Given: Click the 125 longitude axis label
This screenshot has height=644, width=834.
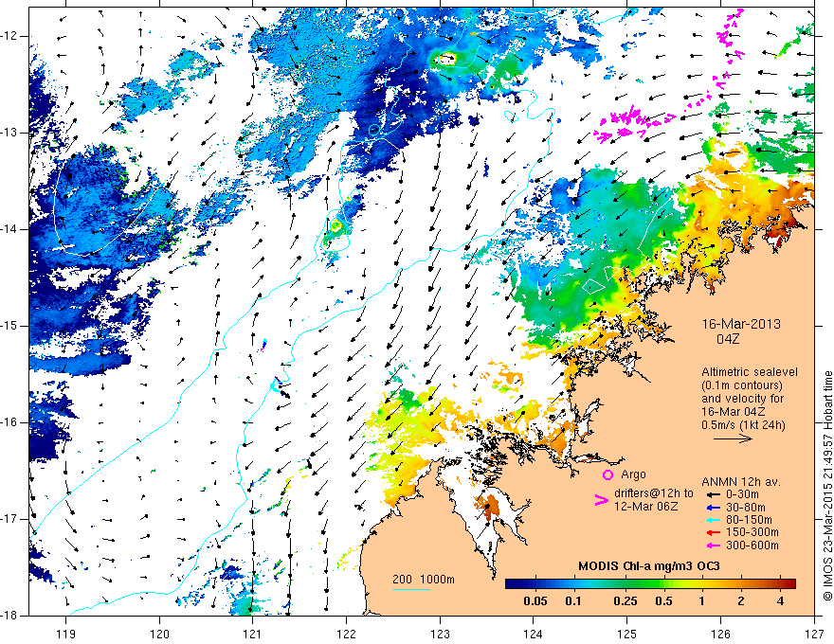Looking at the screenshot, I should pos(627,634).
